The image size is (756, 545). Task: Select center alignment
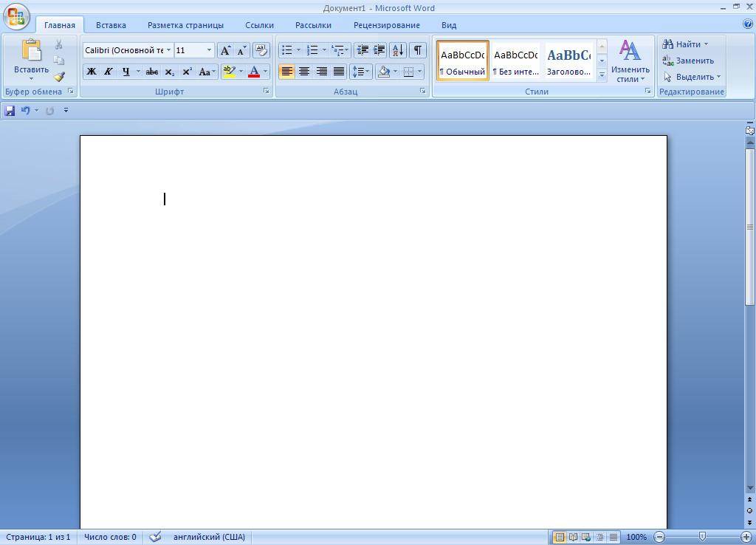tap(304, 72)
